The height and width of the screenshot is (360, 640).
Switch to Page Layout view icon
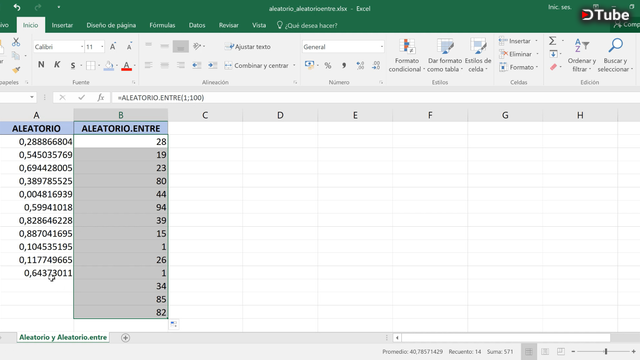[x=545, y=352]
